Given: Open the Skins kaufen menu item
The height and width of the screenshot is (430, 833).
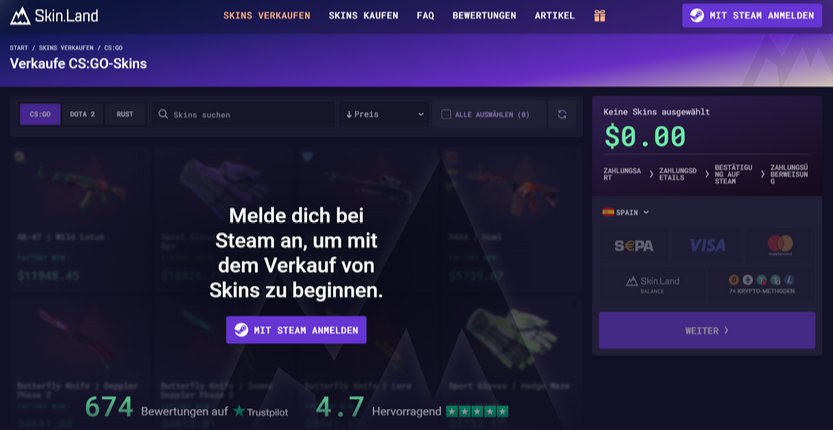Looking at the screenshot, I should pos(363,16).
